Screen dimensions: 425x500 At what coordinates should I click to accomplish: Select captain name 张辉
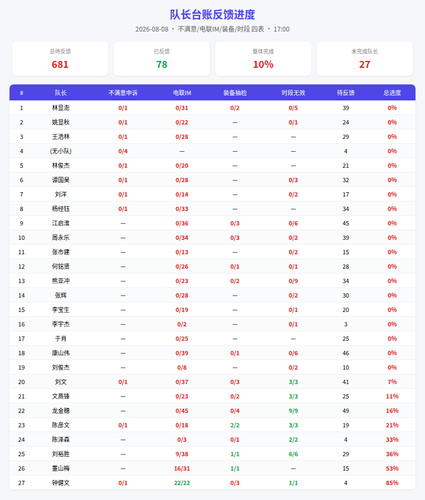click(61, 295)
